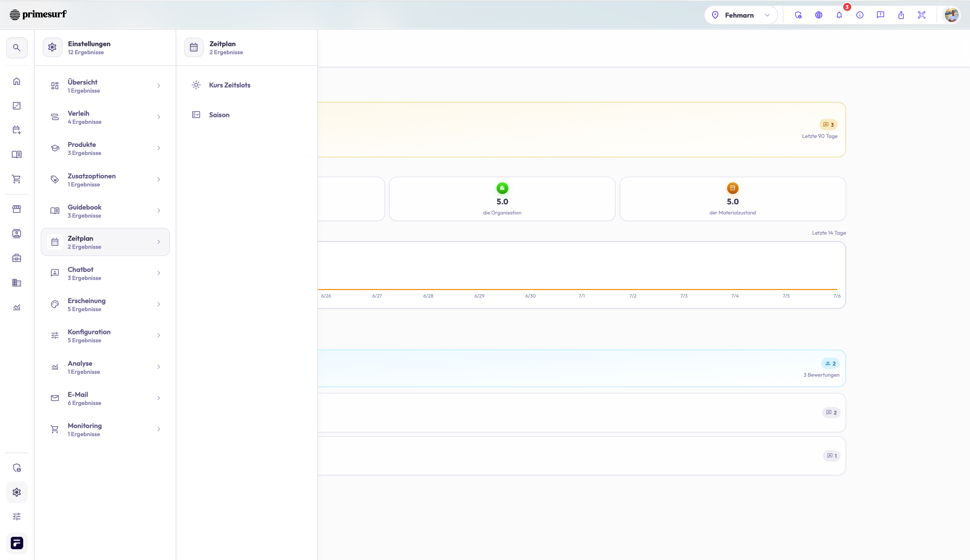Viewport: 970px width, 560px height.
Task: Click the gray 2 comments badge
Action: [831, 412]
